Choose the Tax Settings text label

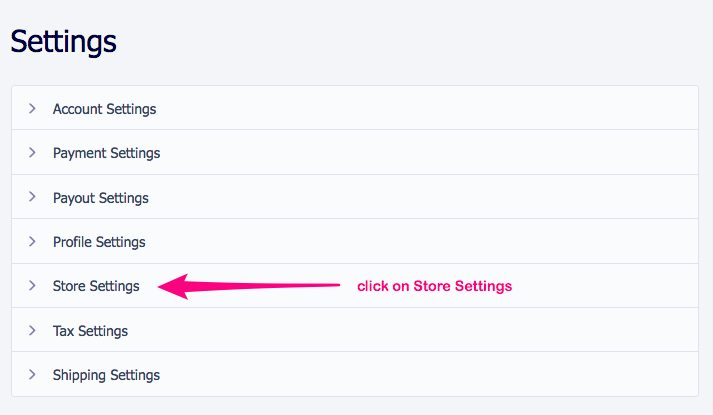coord(90,331)
